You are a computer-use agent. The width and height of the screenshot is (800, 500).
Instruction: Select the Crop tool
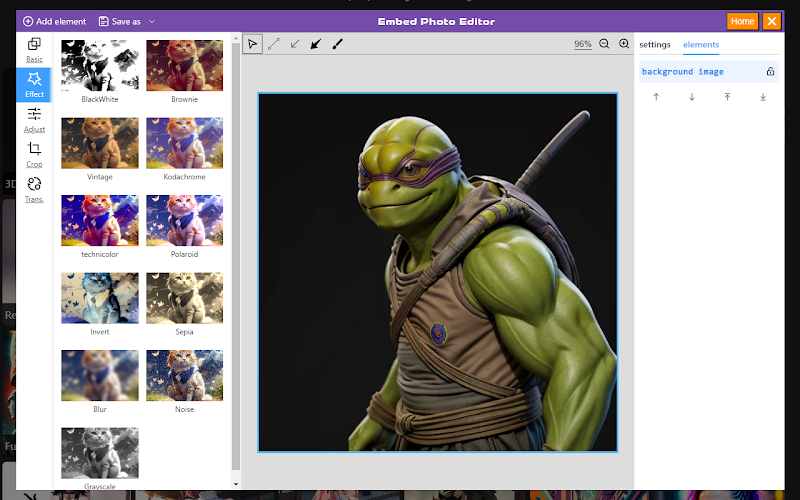pos(34,155)
